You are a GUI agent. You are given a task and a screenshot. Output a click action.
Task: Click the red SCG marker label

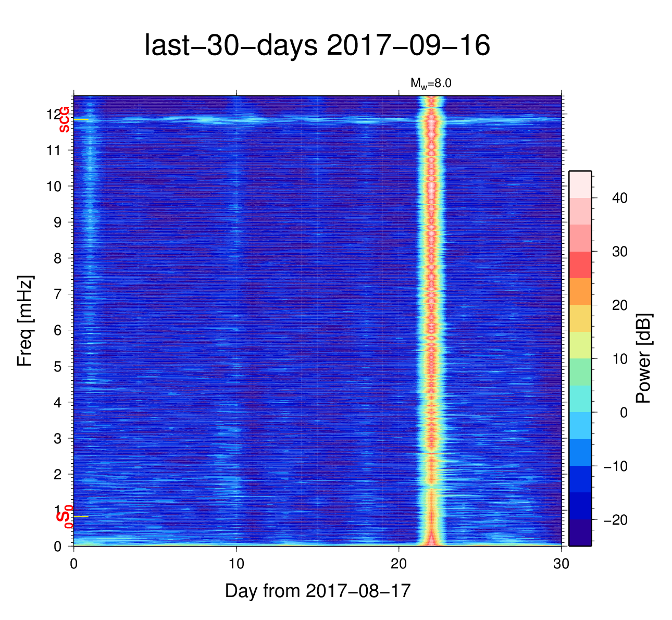[64, 119]
